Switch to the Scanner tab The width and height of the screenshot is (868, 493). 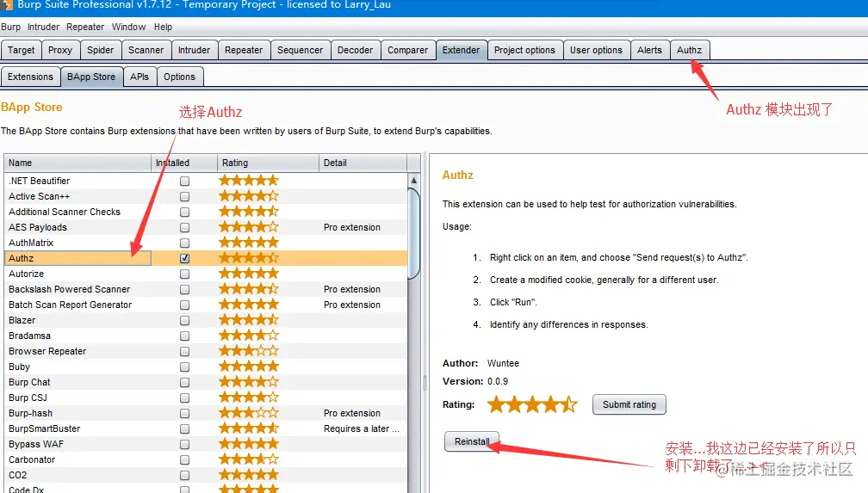[146, 50]
